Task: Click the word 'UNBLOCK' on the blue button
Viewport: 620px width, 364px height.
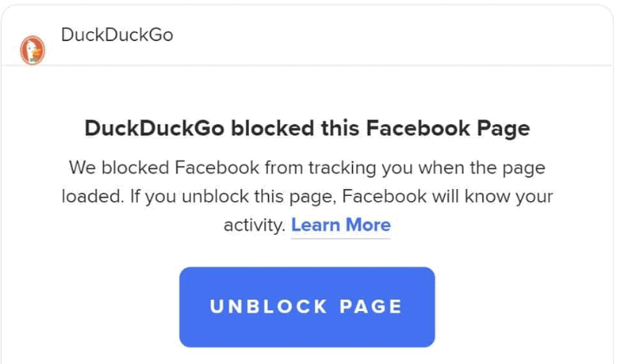Action: (x=269, y=307)
